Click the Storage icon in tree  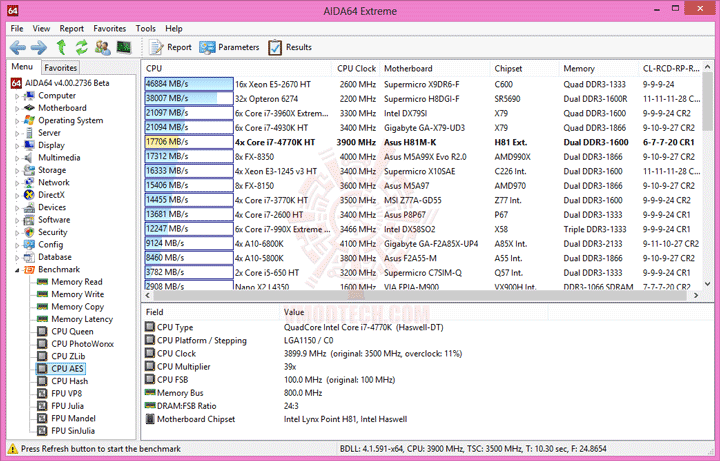[x=29, y=170]
